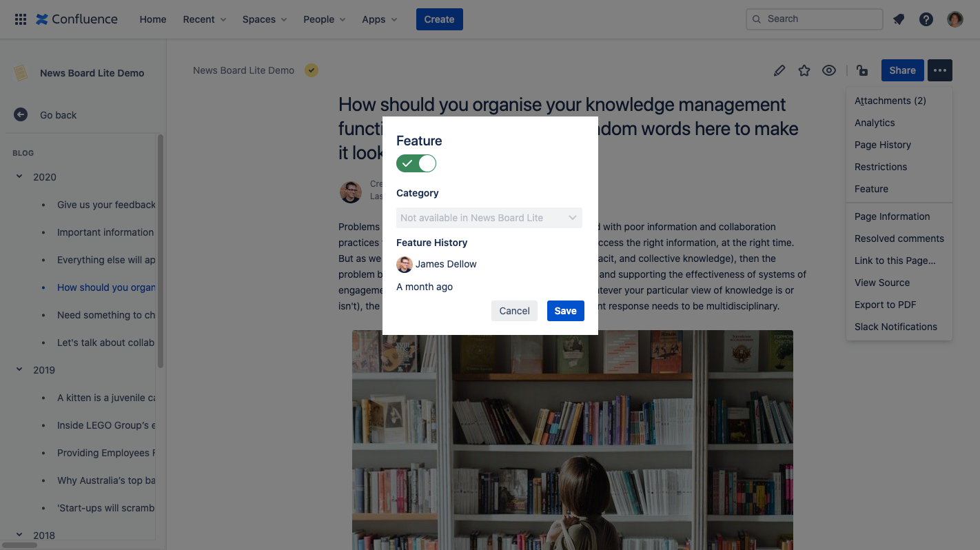Click the Share button

(x=903, y=70)
